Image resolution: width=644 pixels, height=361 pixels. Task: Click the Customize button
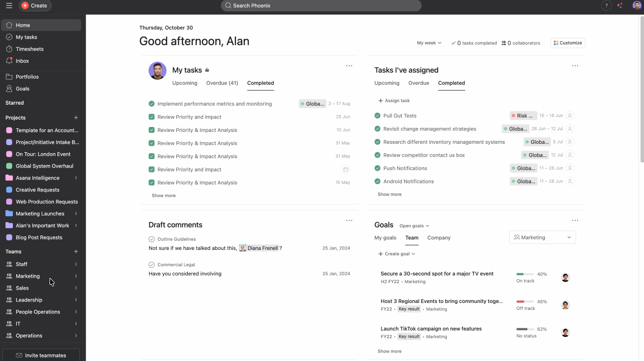[x=568, y=43]
